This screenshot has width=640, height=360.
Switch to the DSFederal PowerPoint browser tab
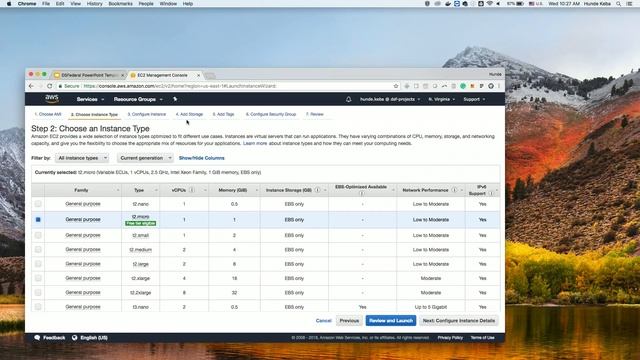point(89,75)
